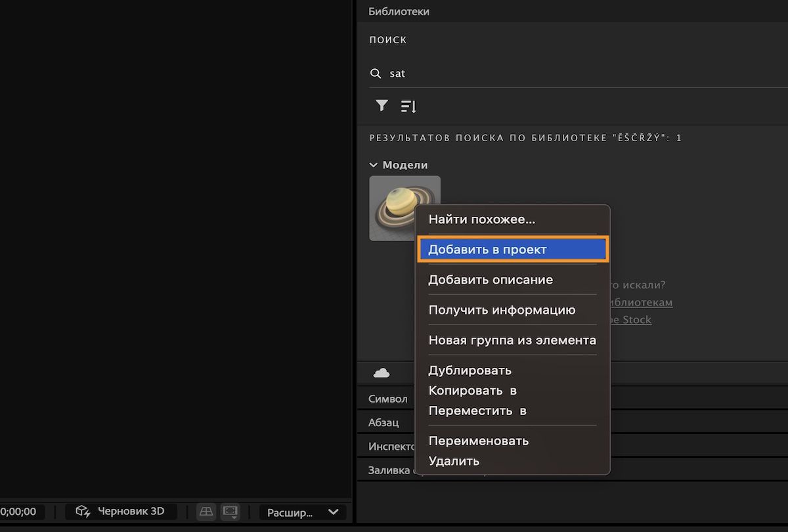Screen dimensions: 788x532
Task: Open the library filter funnel icon
Action: 382,106
